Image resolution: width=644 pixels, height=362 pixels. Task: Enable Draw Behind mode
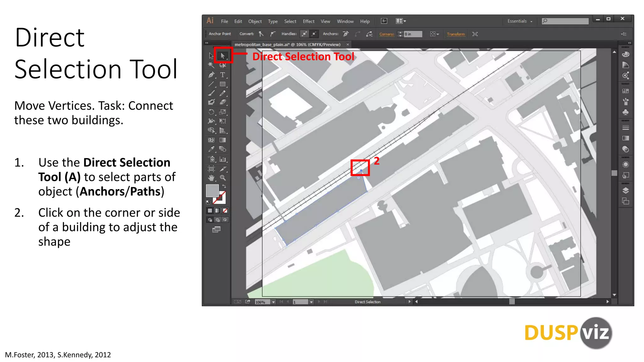tap(217, 220)
